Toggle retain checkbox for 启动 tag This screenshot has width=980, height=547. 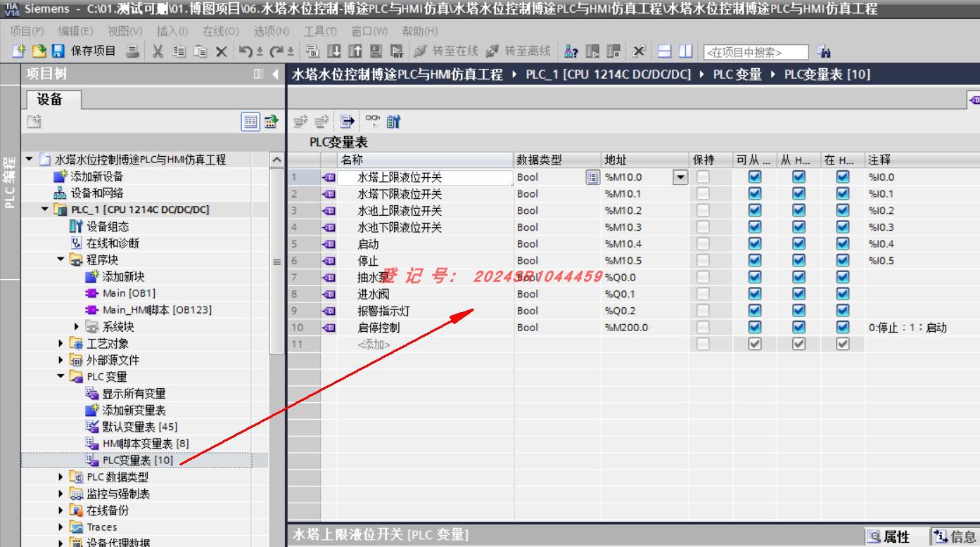tap(704, 244)
